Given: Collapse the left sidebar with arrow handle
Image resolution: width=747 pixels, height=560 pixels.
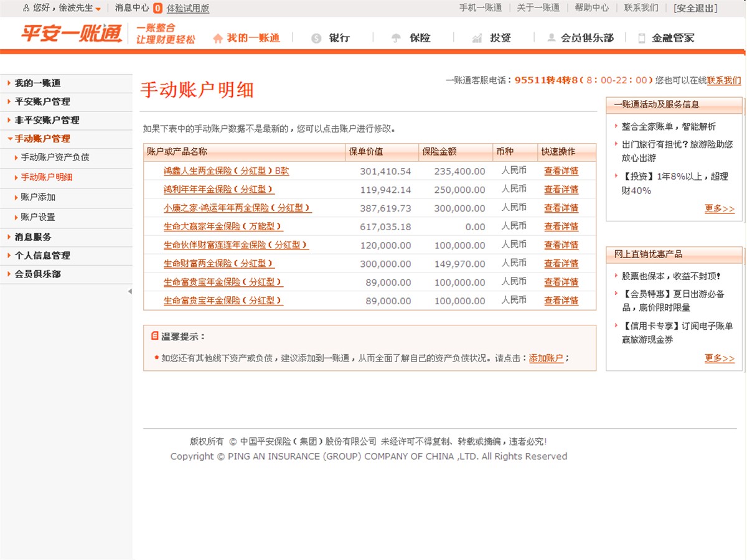Looking at the screenshot, I should tap(129, 291).
